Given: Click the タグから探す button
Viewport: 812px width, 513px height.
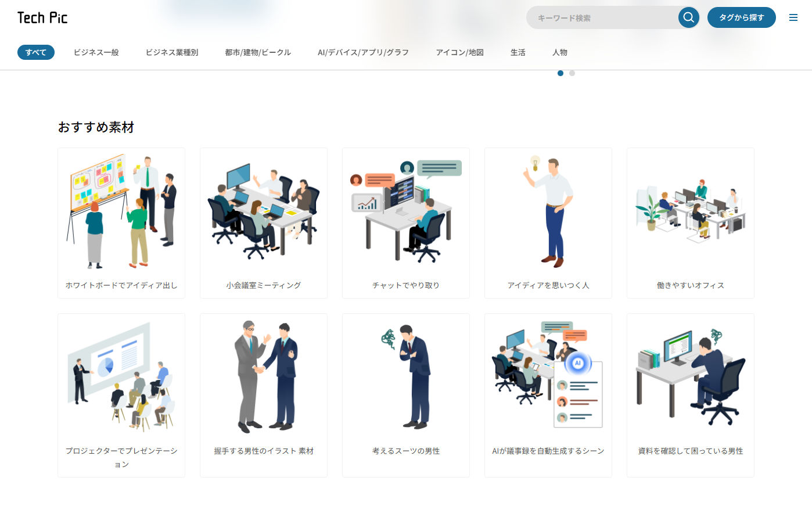Looking at the screenshot, I should click(741, 17).
